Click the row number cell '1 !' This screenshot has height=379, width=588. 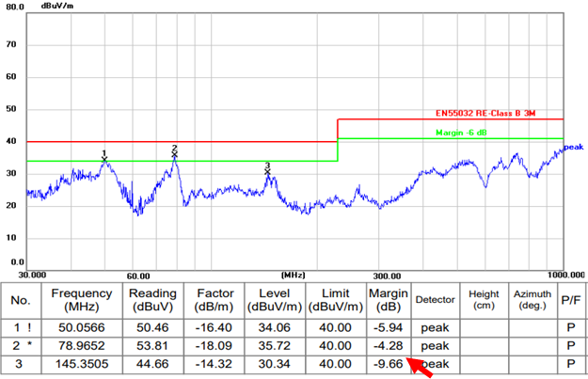[x=23, y=327]
